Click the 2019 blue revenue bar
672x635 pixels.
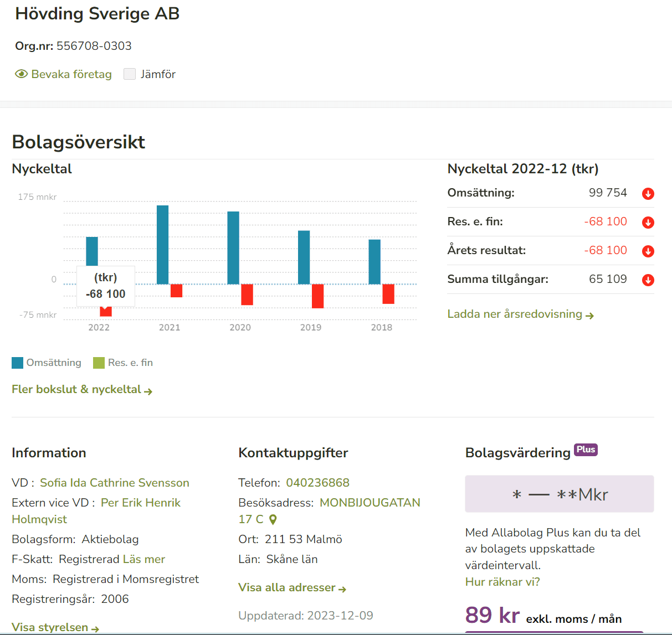[x=304, y=257]
